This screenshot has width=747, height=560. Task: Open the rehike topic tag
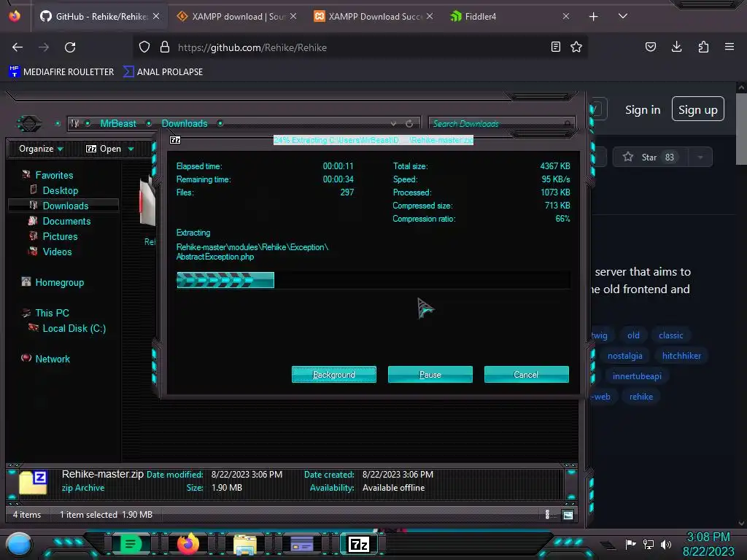tap(640, 397)
